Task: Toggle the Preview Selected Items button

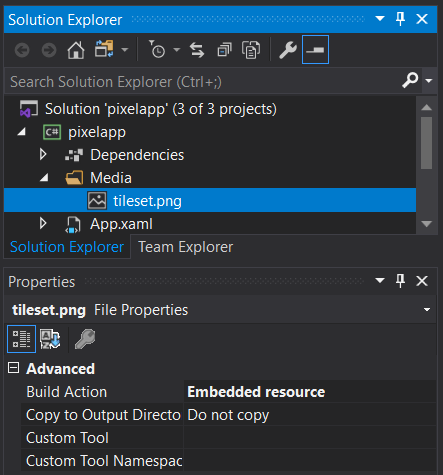Action: pyautogui.click(x=315, y=50)
